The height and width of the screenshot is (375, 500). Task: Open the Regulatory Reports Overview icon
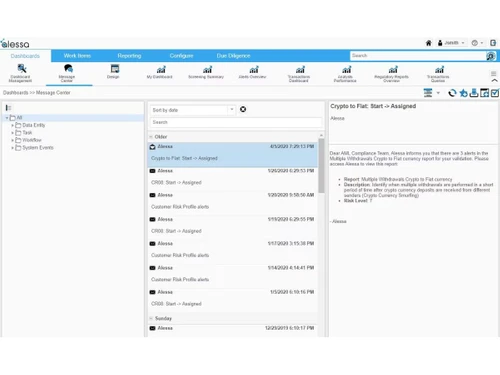[393, 70]
